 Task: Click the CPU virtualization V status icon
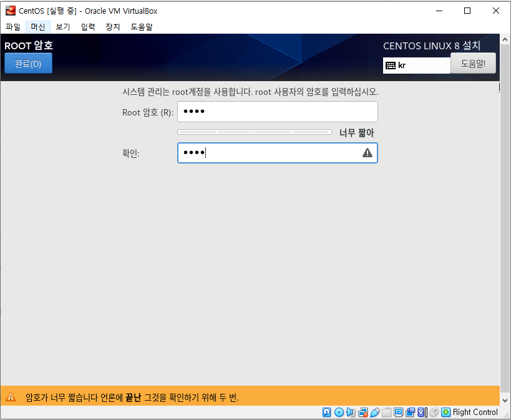(x=422, y=412)
